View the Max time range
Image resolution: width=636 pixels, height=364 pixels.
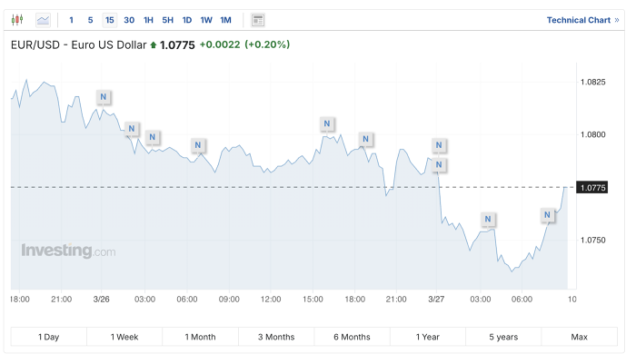580,337
